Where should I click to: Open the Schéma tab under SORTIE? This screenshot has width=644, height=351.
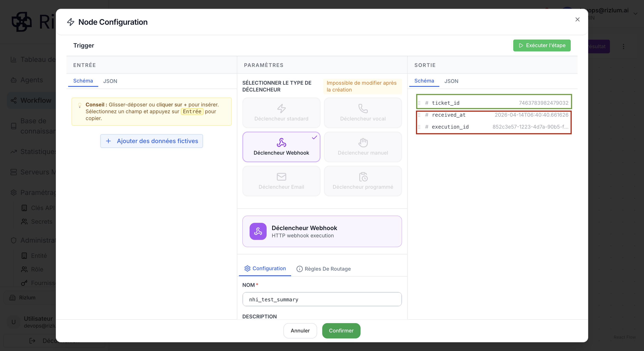(x=424, y=81)
